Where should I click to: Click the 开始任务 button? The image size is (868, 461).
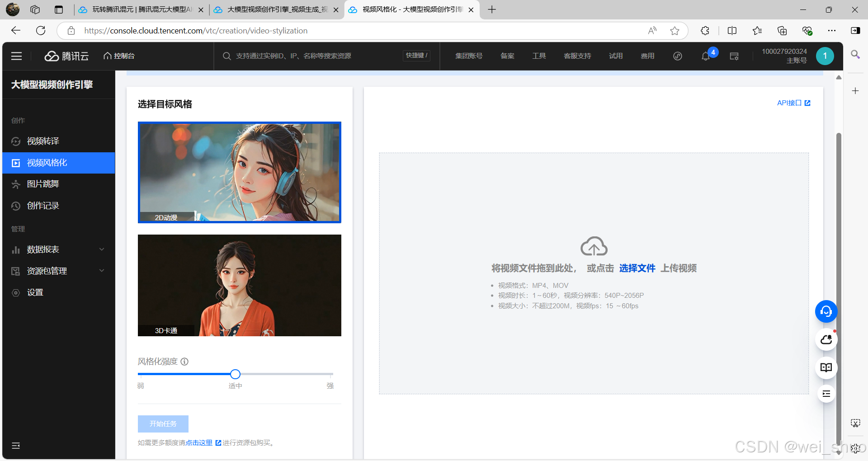pos(163,423)
